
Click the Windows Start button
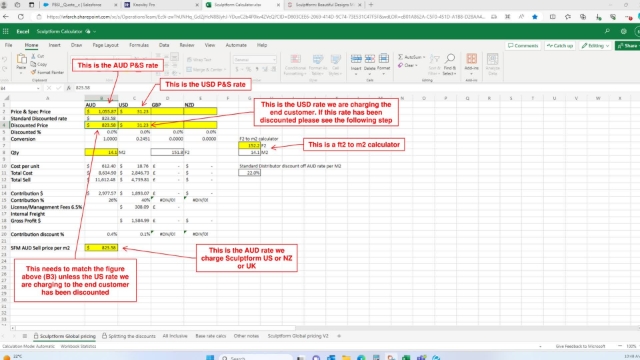click(210, 358)
